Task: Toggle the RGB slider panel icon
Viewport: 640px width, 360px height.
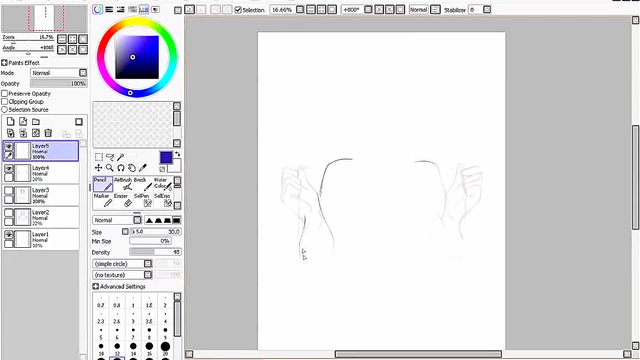Action: (109, 9)
